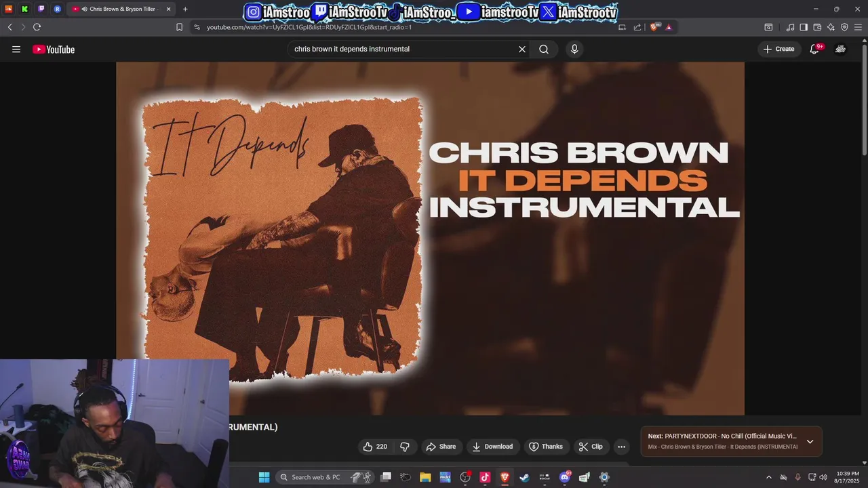Screen dimensions: 868x488
Task: Open Brave Wallet icon
Action: [x=817, y=27]
